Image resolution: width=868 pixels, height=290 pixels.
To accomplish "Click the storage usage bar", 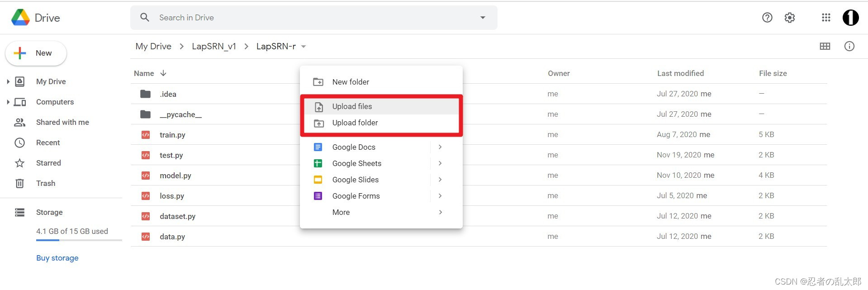I will point(79,240).
